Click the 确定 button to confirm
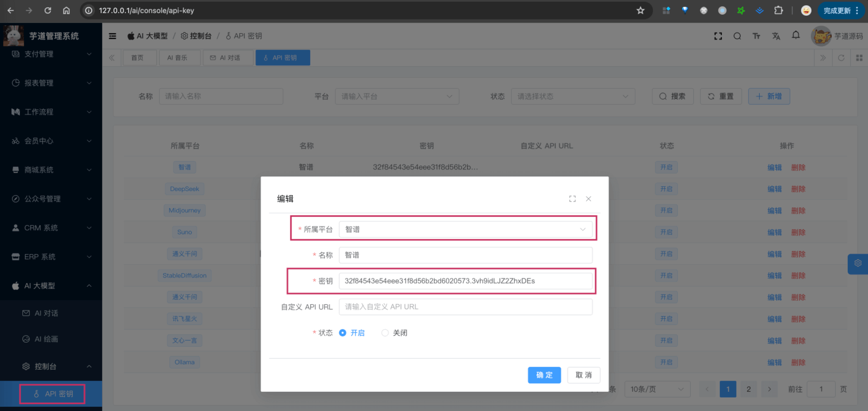 pos(544,375)
